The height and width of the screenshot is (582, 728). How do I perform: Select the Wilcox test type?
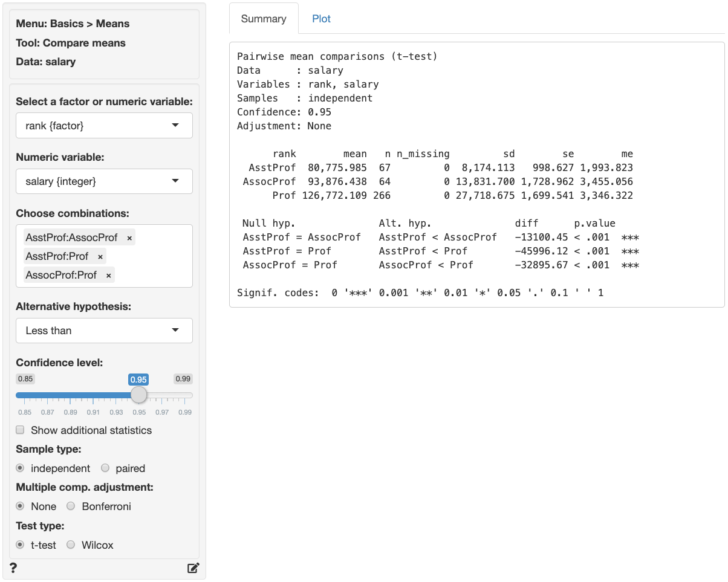(71, 545)
